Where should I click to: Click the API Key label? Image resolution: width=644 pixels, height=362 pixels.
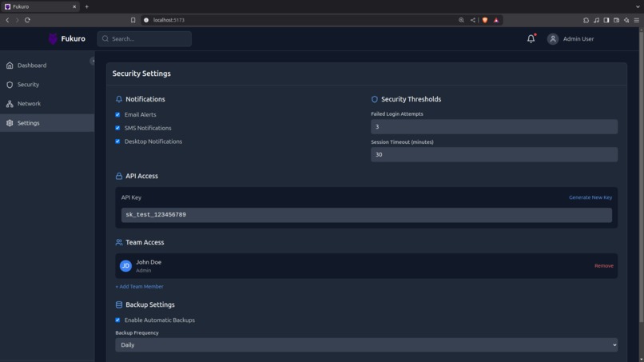[x=131, y=197]
